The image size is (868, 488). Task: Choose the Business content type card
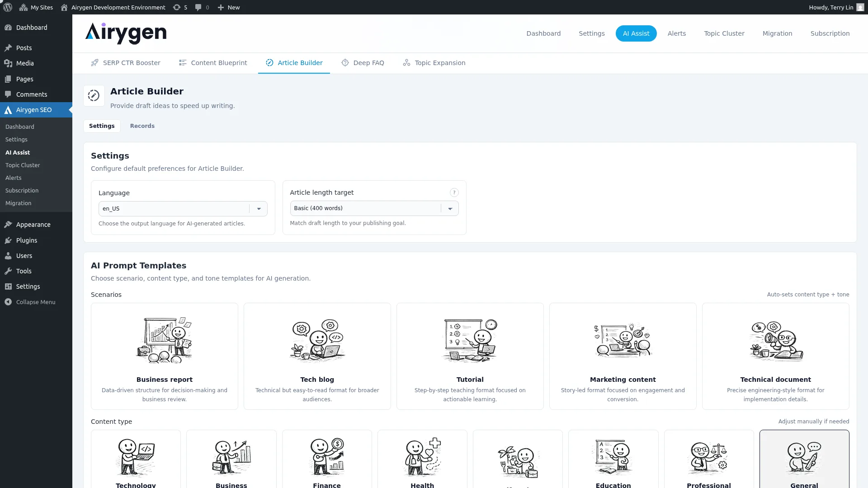click(231, 459)
